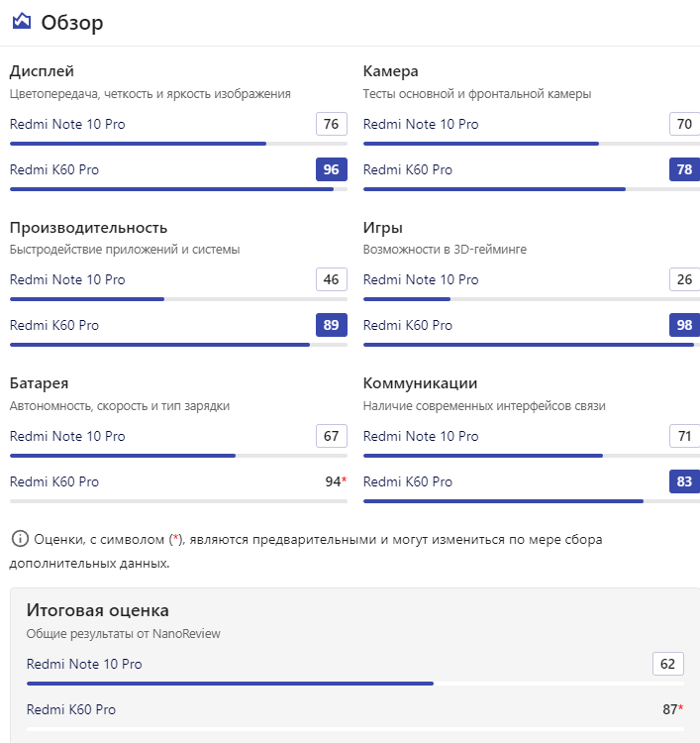The width and height of the screenshot is (700, 743).
Task: Click the Общие результаты от NanoReview subtitle
Action: coord(123,634)
